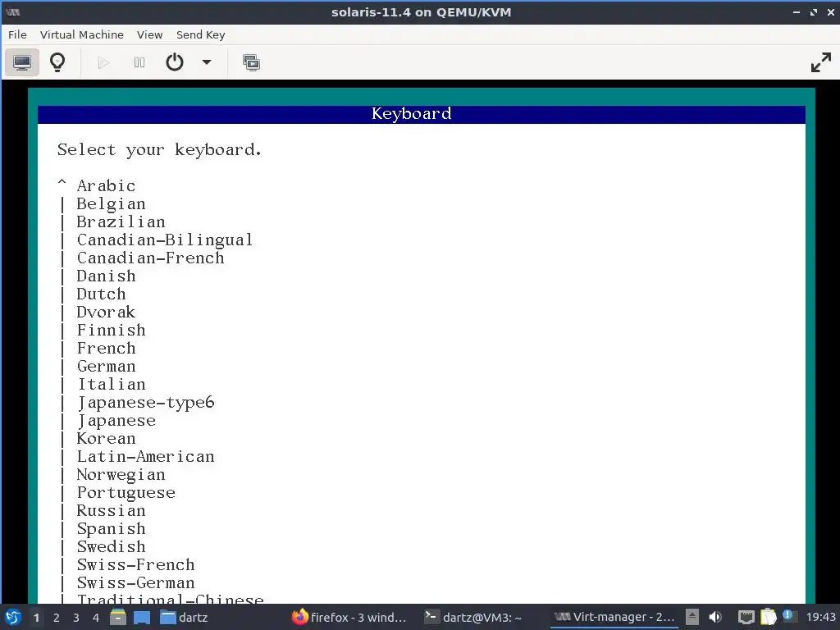Screen dimensions: 840x630
Task: Select German keyboard layout
Action: click(106, 367)
